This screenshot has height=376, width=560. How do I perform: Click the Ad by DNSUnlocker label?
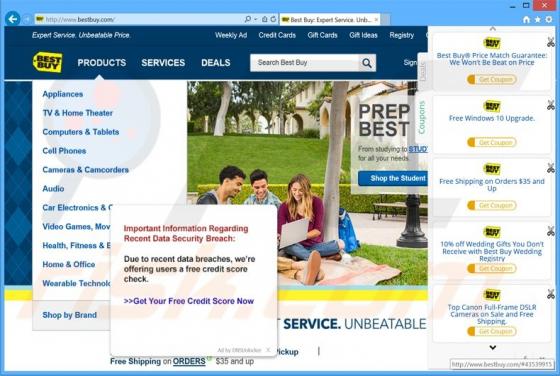coord(239,350)
